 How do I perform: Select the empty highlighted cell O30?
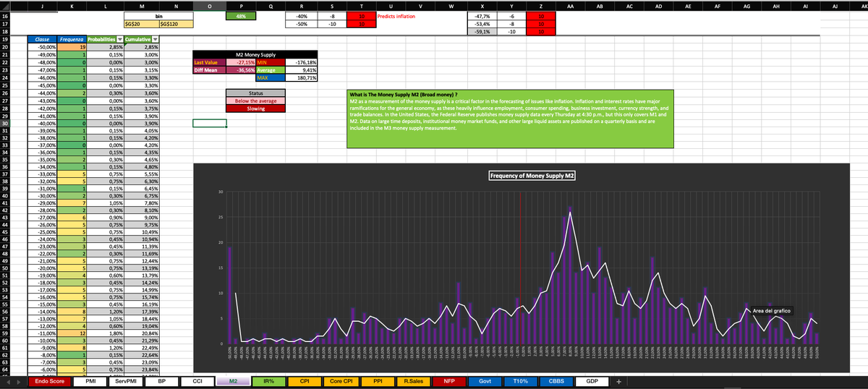(x=209, y=123)
